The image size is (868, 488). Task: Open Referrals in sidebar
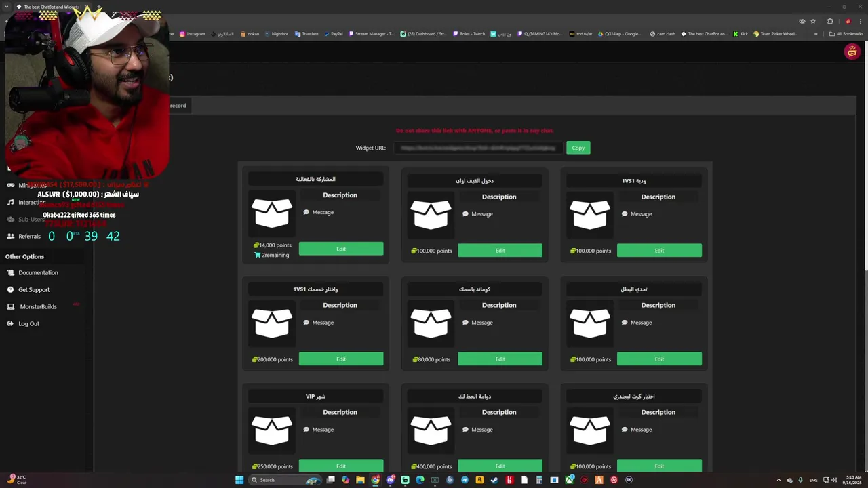29,236
